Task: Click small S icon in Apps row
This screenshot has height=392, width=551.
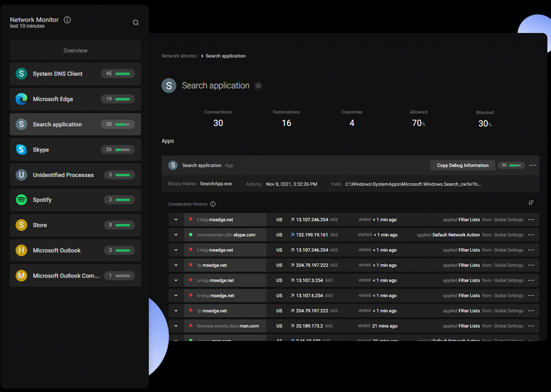Action: [173, 165]
